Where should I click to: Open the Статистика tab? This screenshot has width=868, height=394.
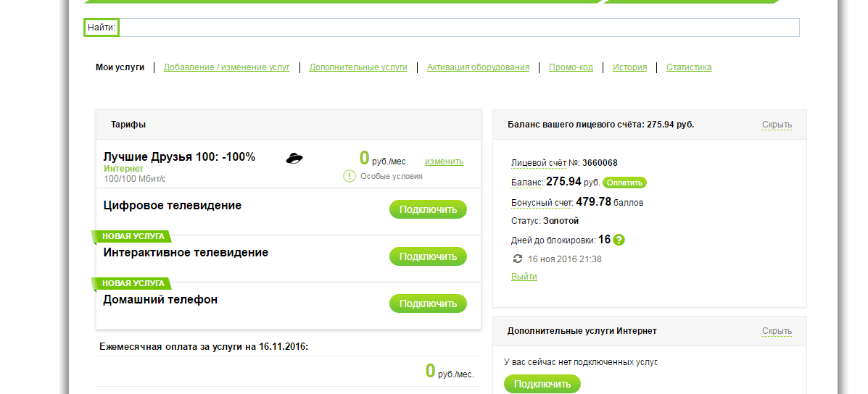point(688,67)
